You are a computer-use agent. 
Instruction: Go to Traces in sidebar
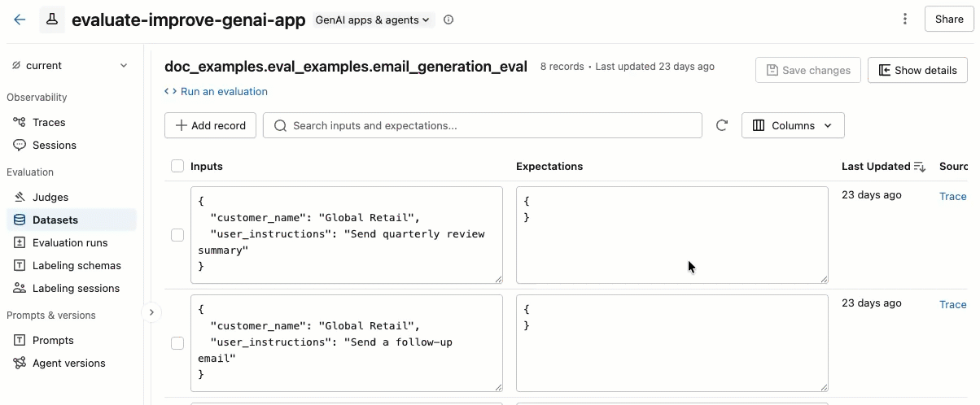(49, 122)
